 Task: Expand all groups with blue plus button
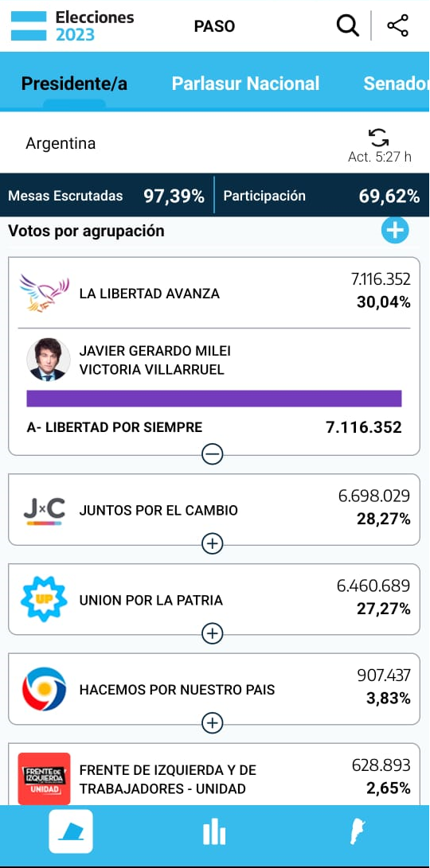(x=394, y=230)
